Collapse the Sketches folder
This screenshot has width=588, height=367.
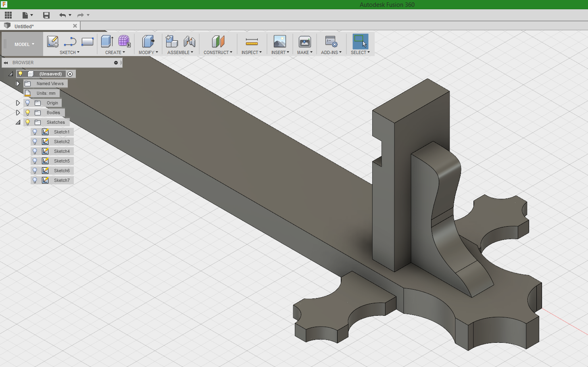coord(18,122)
